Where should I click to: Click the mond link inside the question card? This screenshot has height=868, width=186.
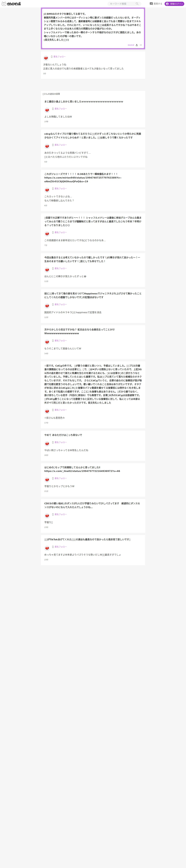click(x=131, y=45)
